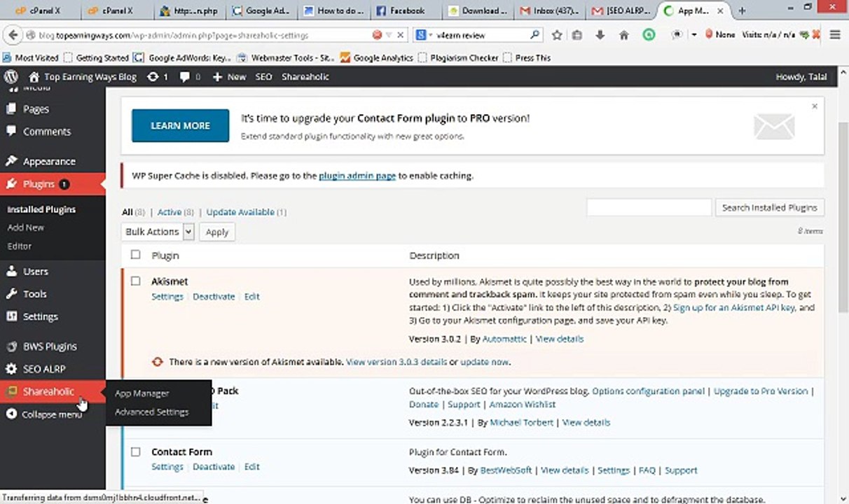Open dropdown arrow beside toolbar addon
The width and height of the screenshot is (849, 504).
693,34
